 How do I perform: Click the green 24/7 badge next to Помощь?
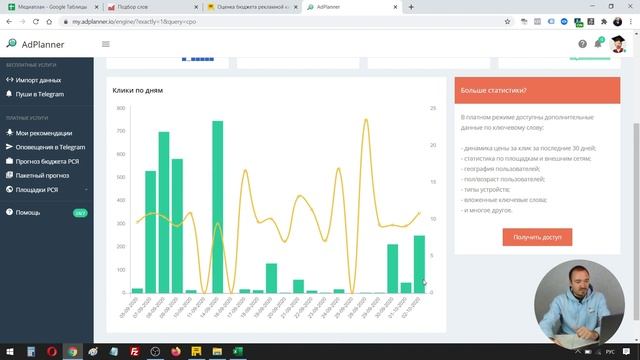[x=80, y=213]
